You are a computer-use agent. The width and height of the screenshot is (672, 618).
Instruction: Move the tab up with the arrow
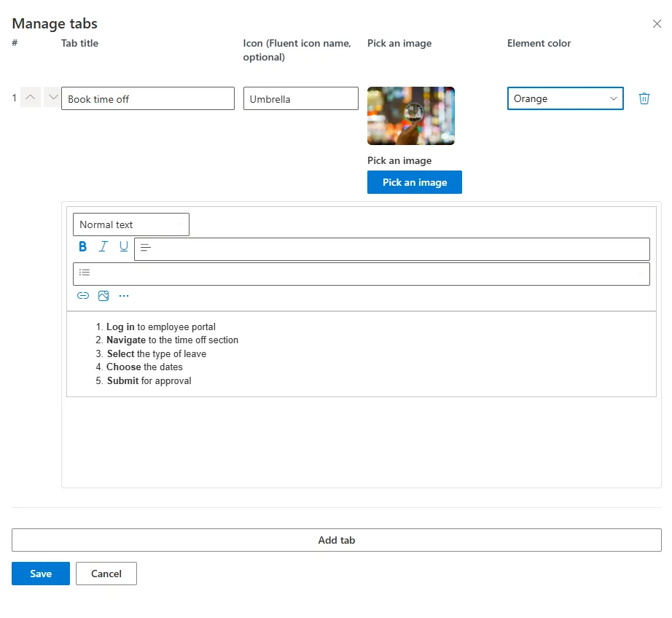pyautogui.click(x=30, y=97)
